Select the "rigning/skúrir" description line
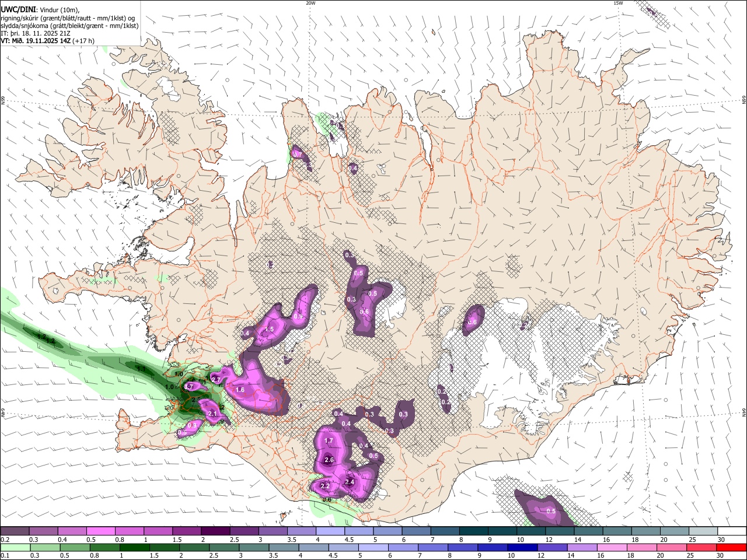Image resolution: width=747 pixels, height=560 pixels. [x=67, y=18]
